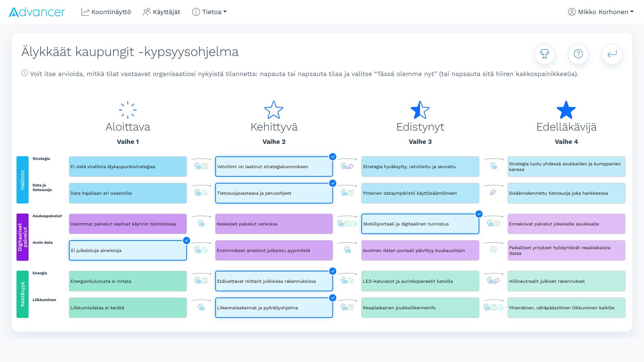Select 'Yhteinen dataympäristö käyttösääntöineen' state
The image size is (644, 362).
[x=420, y=193]
